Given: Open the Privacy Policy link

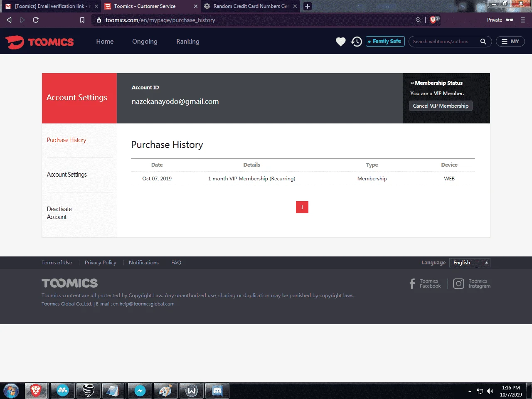Looking at the screenshot, I should click(101, 263).
